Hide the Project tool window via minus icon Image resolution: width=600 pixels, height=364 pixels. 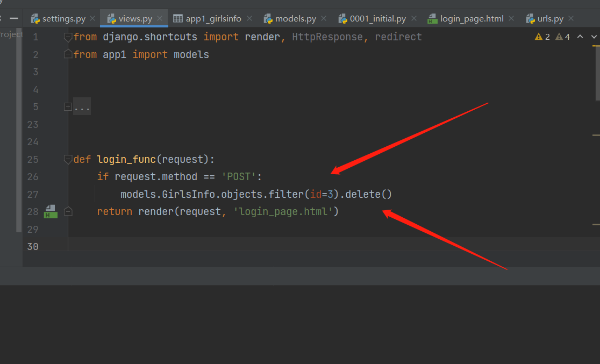coord(14,18)
